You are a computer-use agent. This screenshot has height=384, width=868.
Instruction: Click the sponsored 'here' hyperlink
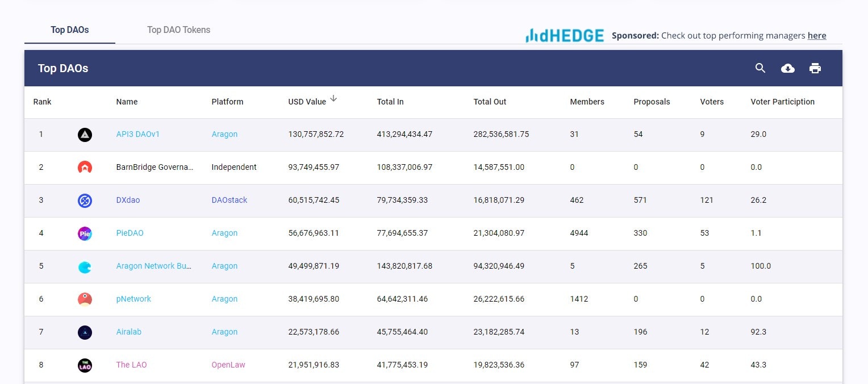(x=816, y=35)
